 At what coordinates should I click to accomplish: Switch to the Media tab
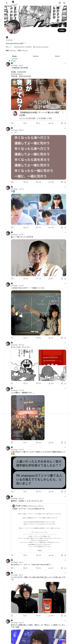pos(57,56)
